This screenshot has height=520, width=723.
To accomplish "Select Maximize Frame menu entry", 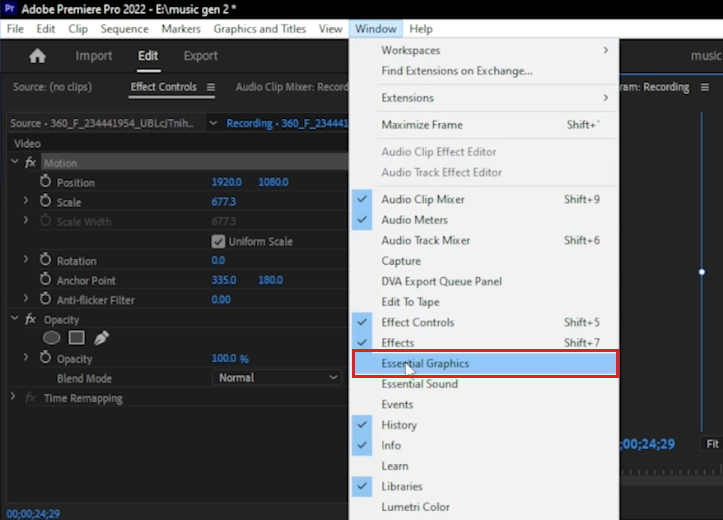I will point(484,125).
